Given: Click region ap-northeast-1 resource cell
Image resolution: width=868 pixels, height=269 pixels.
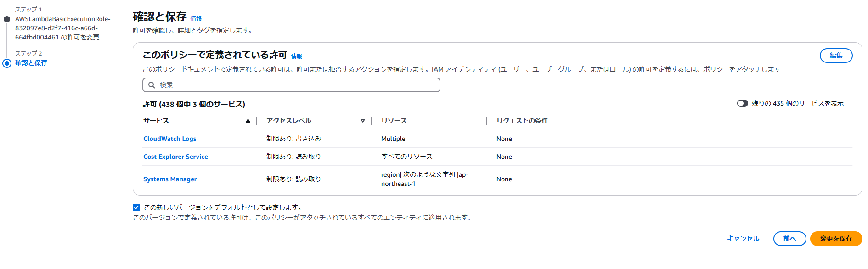Looking at the screenshot, I should tap(425, 179).
